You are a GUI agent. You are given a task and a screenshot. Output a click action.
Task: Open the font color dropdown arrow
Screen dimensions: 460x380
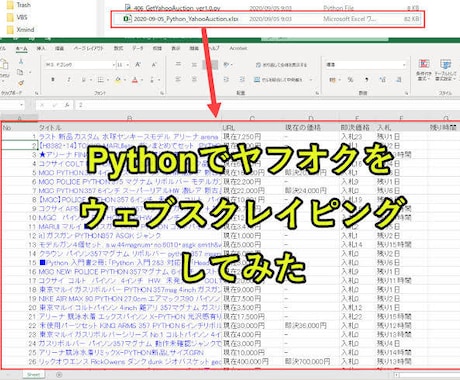pyautogui.click(x=142, y=80)
